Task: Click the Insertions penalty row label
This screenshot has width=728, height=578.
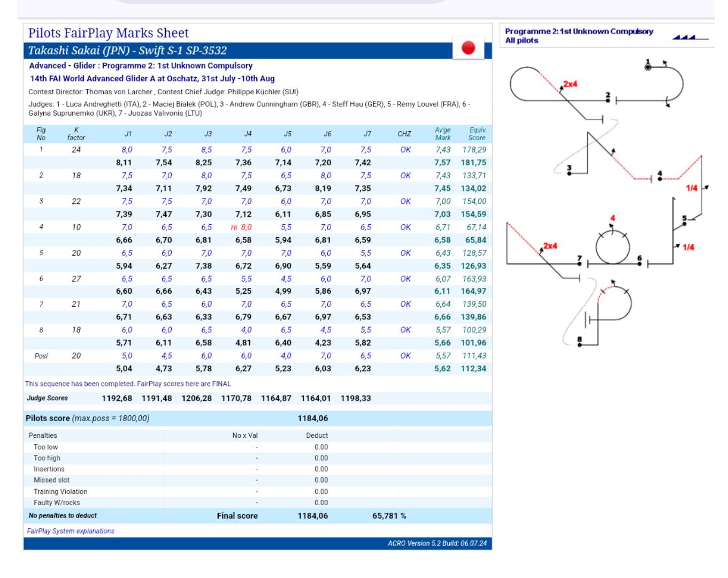Action: click(49, 469)
